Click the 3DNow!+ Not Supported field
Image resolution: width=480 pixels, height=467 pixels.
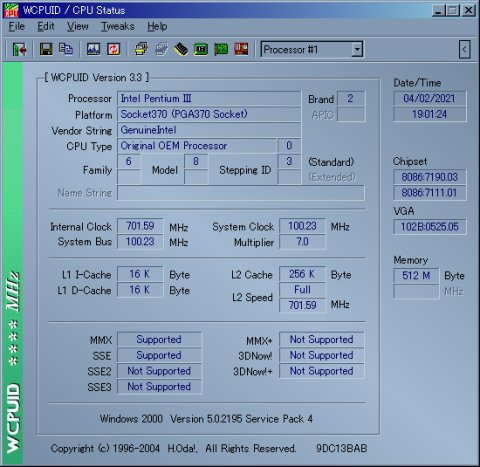tap(322, 371)
